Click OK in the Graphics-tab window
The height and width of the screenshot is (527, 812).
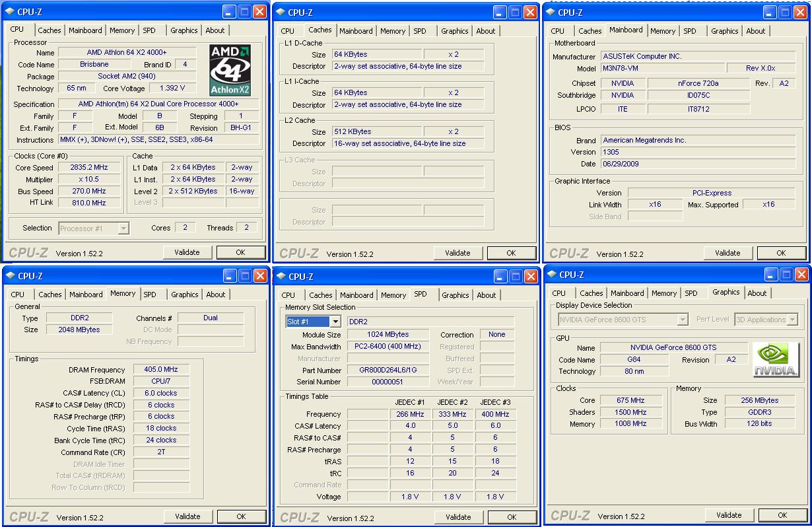pyautogui.click(x=782, y=515)
